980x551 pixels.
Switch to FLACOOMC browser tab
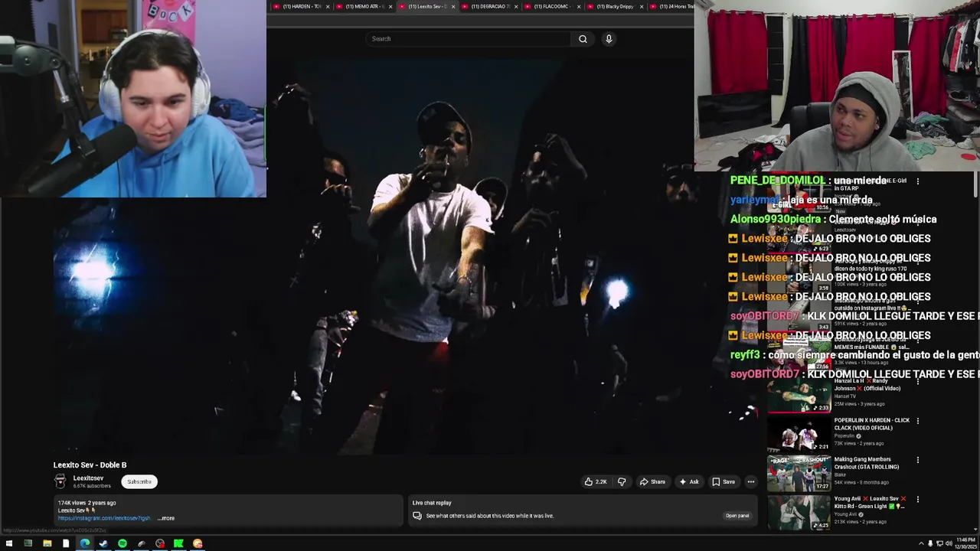(x=553, y=7)
